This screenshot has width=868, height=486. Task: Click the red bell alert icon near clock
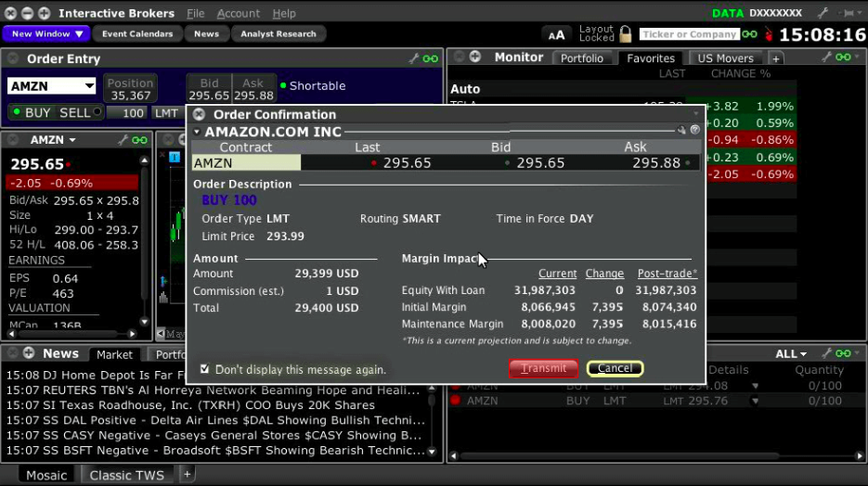[769, 35]
